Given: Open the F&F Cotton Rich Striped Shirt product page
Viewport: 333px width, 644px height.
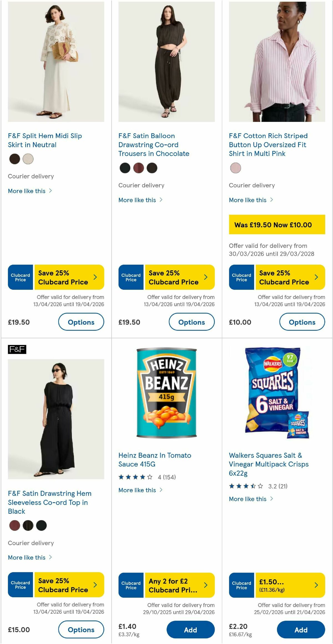Looking at the screenshot, I should 268,145.
